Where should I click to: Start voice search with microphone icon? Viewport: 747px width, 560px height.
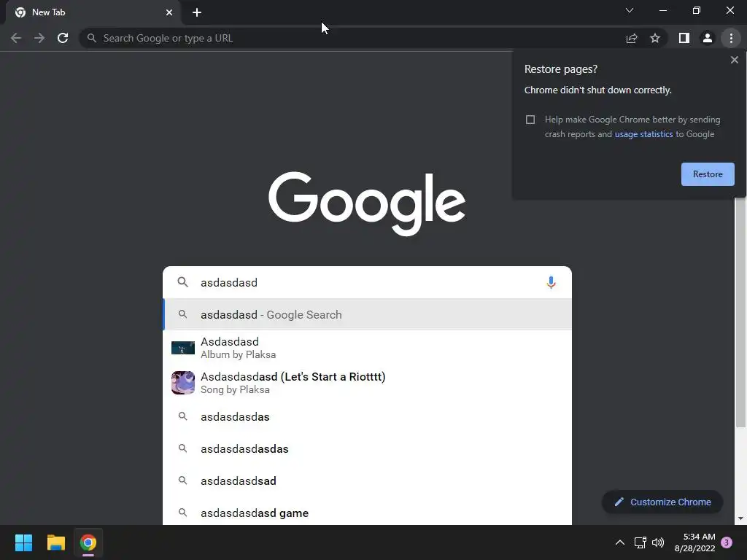coord(551,282)
